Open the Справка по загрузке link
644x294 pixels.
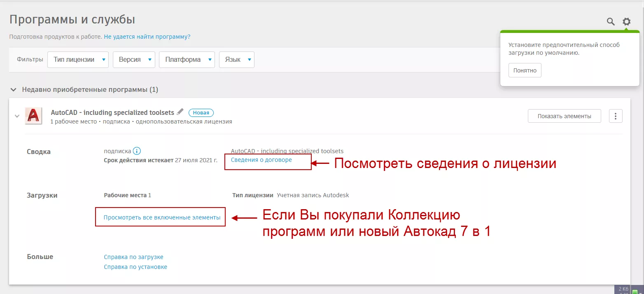pyautogui.click(x=133, y=257)
